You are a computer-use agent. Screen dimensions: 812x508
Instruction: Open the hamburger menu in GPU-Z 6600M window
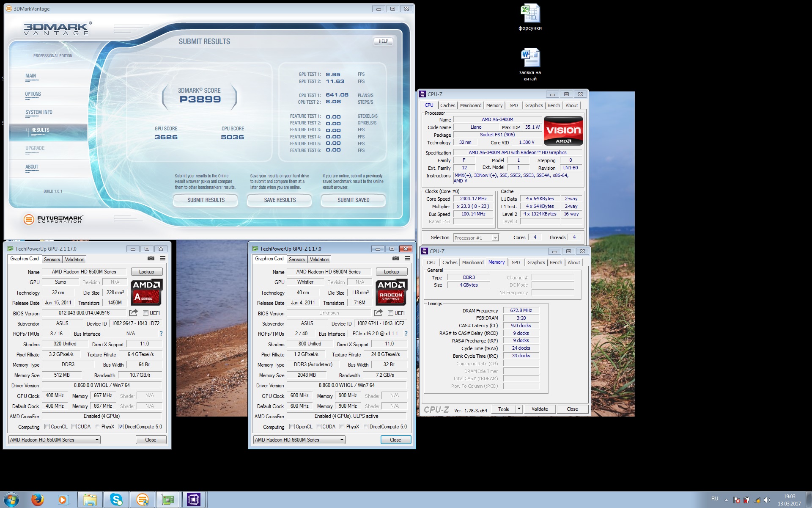tap(407, 258)
